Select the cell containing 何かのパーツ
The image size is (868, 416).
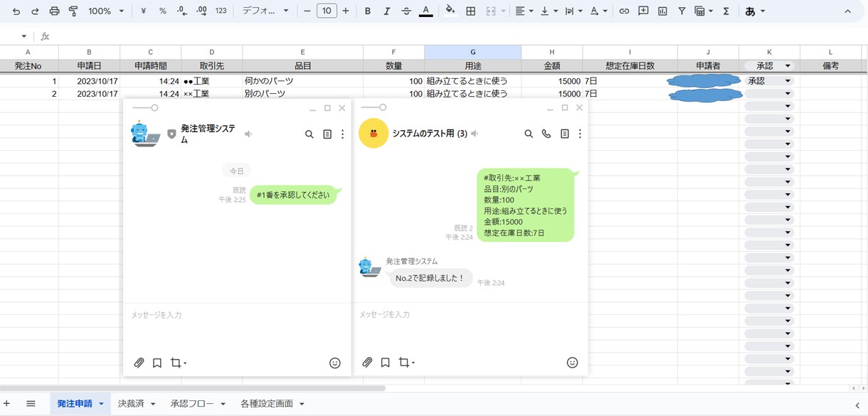[302, 81]
